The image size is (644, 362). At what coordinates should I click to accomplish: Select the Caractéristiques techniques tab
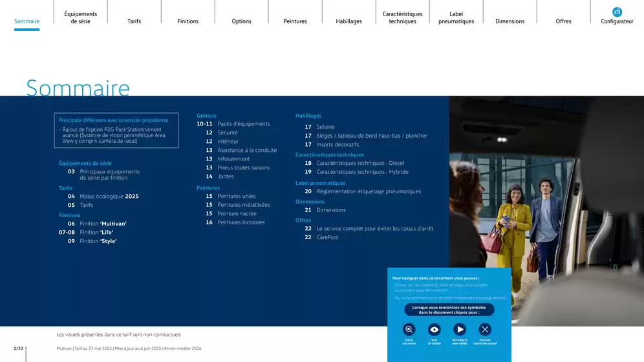(402, 17)
